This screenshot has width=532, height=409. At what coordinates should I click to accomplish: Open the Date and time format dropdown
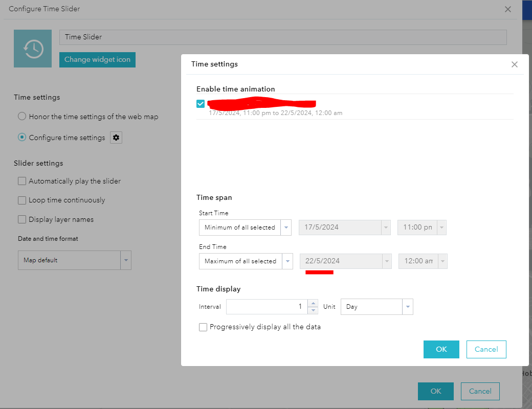tap(126, 260)
